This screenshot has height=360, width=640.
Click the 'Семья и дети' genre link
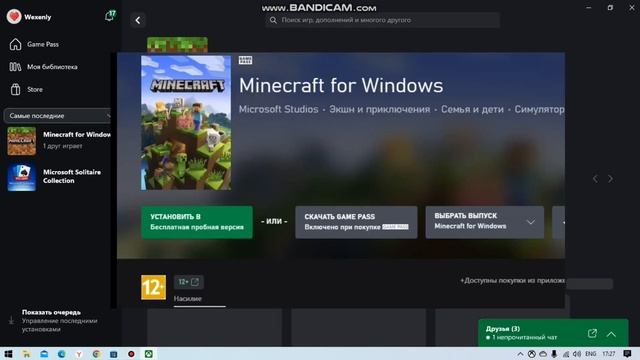472,109
